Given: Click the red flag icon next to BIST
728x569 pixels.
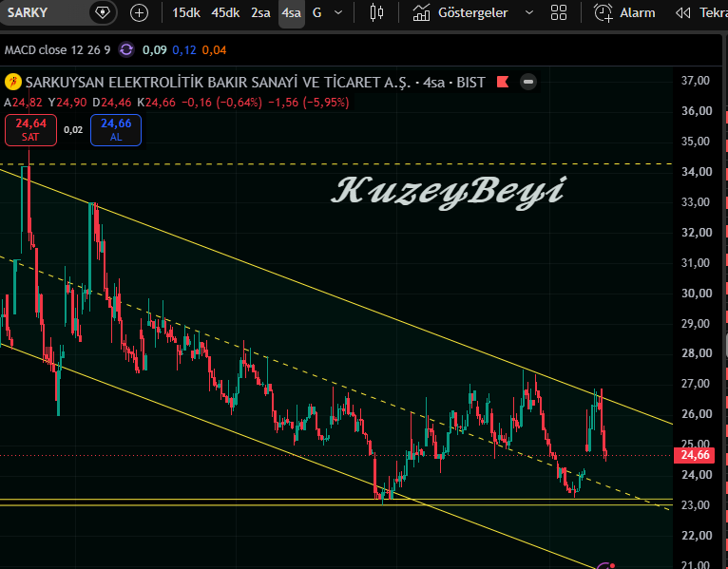Looking at the screenshot, I should click(x=503, y=82).
